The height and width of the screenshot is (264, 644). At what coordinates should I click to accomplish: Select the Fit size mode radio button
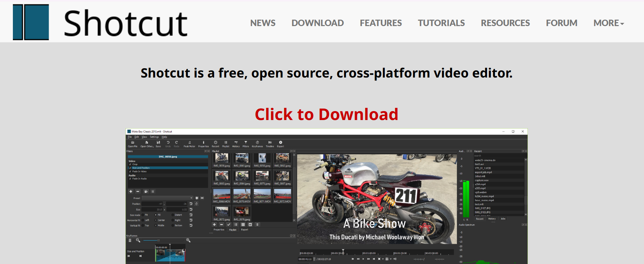(143, 215)
